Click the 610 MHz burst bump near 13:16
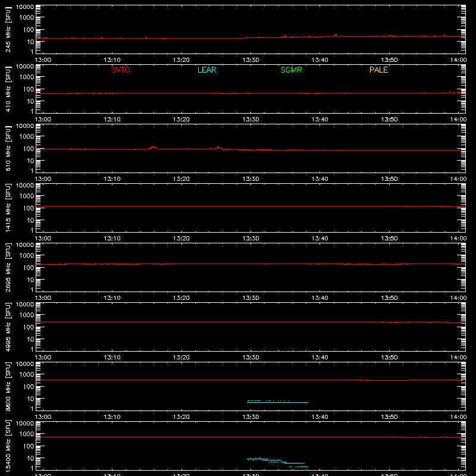This screenshot has height=476, width=476. point(153,148)
